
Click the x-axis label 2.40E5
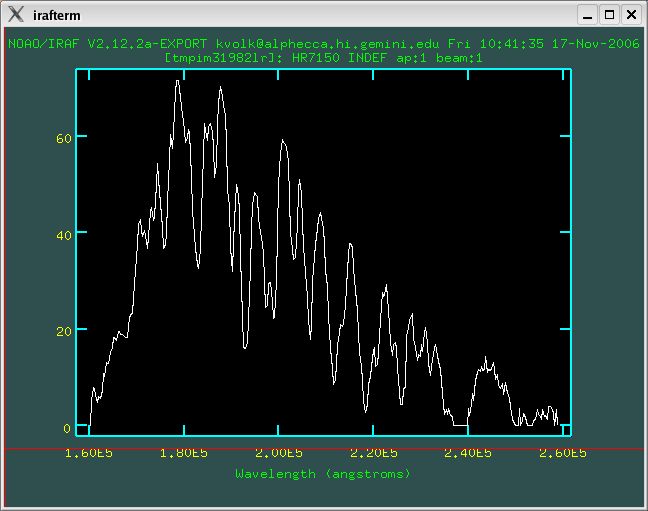click(x=468, y=453)
